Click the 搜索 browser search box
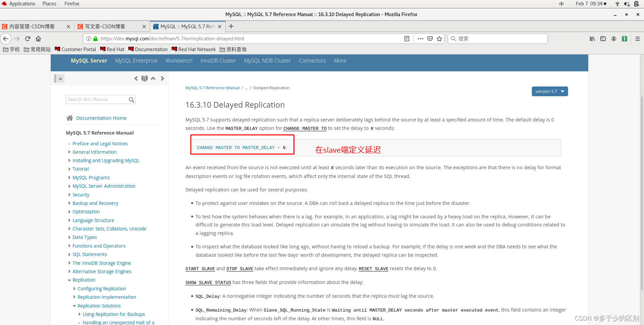 (x=498, y=39)
